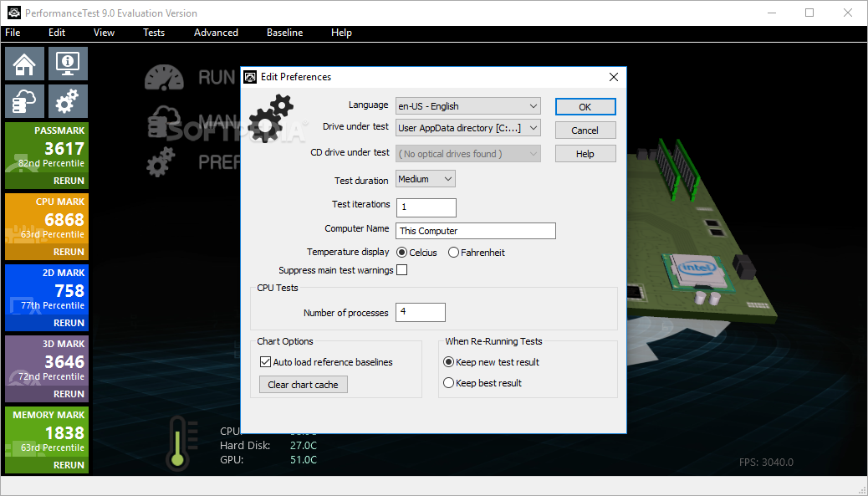The image size is (868, 496).
Task: Open the Preferences gears sidebar icon
Action: pyautogui.click(x=68, y=101)
